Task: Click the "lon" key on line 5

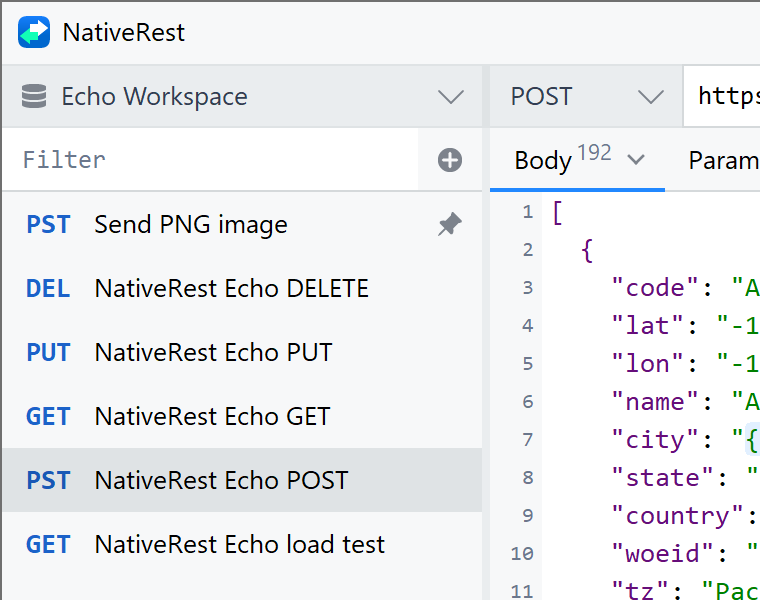Action: (647, 363)
